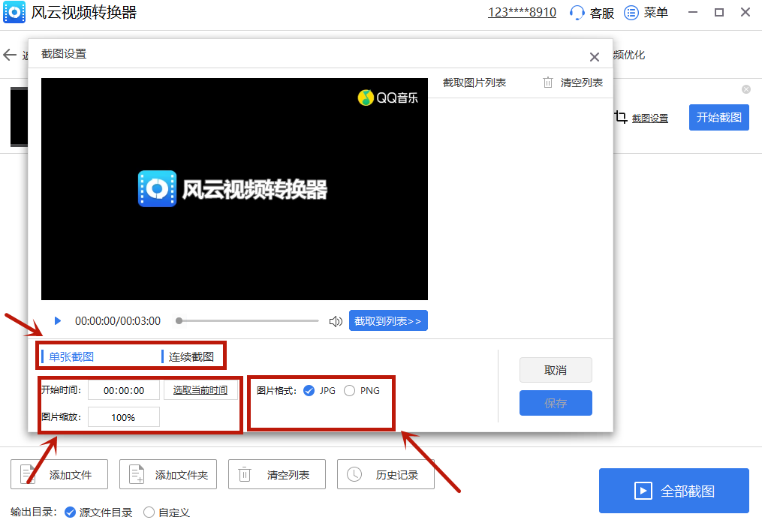Click the 00:00:00/00:03:00 time display

[x=118, y=320]
